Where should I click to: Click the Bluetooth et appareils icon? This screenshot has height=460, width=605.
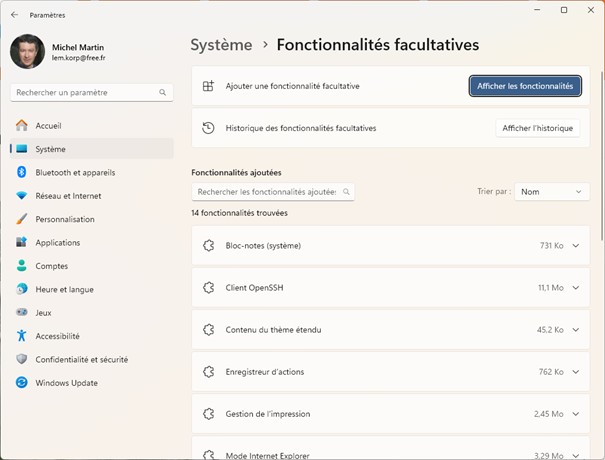coord(21,172)
